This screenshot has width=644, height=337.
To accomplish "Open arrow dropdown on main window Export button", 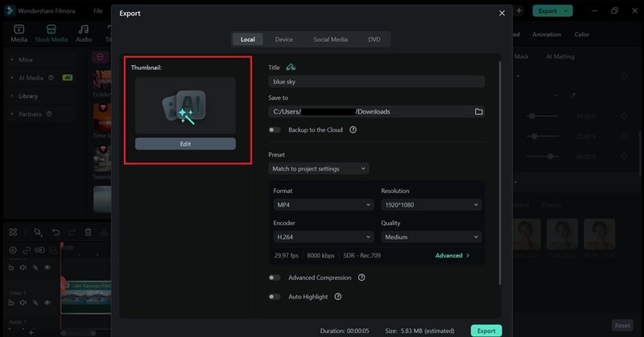I will pyautogui.click(x=566, y=10).
